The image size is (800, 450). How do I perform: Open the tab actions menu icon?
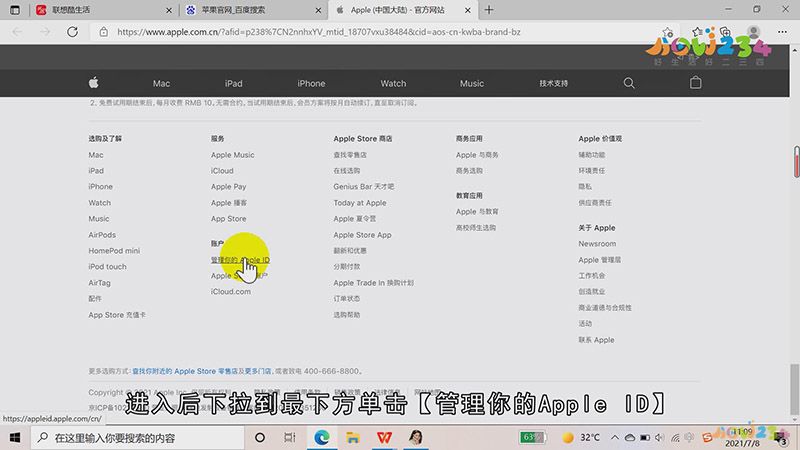pos(15,10)
